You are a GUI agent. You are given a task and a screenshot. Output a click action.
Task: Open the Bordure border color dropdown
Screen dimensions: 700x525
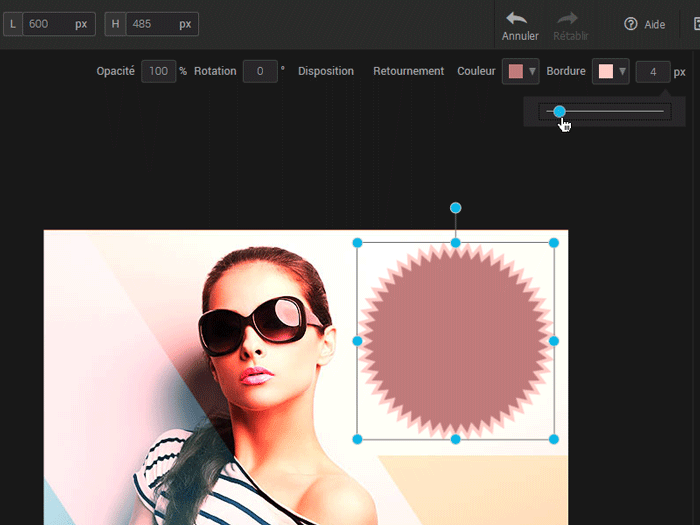click(x=610, y=72)
